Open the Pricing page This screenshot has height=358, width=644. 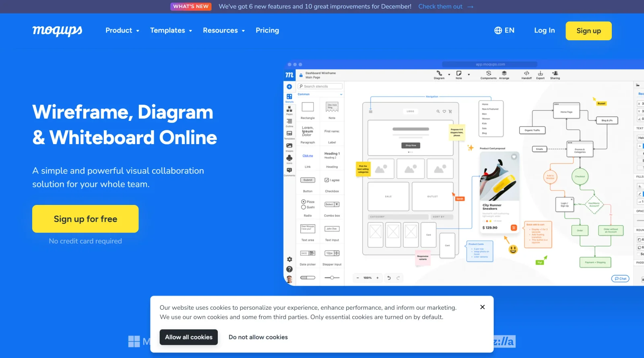267,31
